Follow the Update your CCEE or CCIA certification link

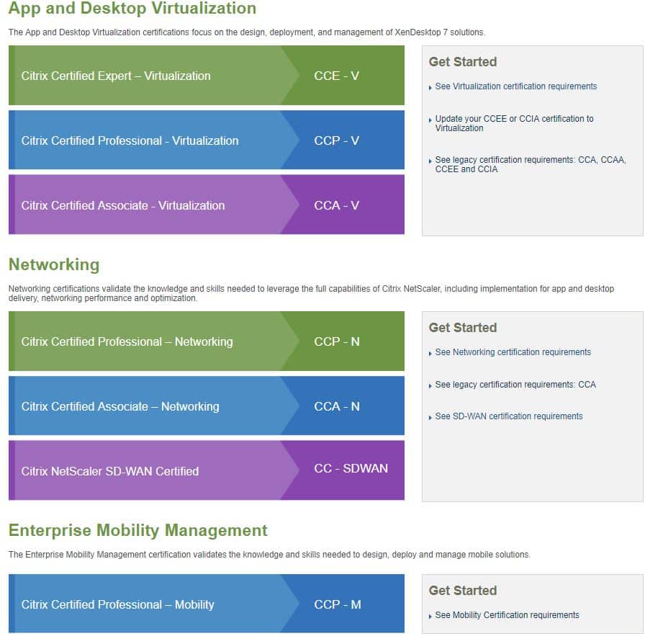[x=514, y=123]
